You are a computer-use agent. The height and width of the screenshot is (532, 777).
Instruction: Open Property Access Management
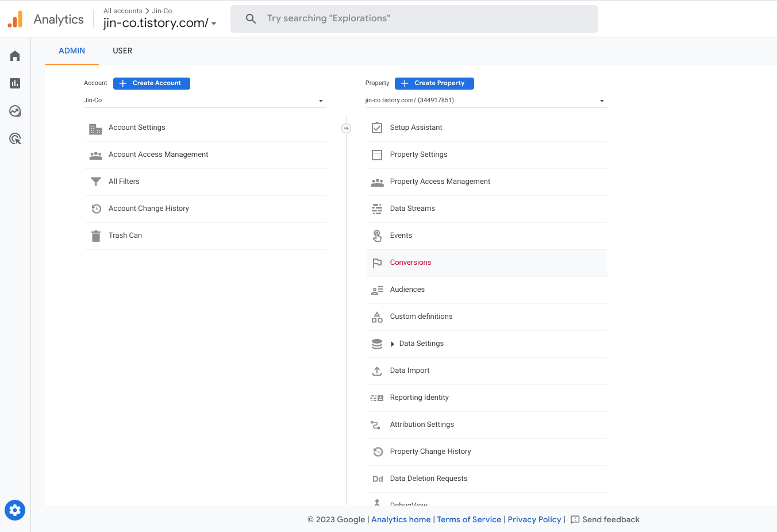pyautogui.click(x=487, y=182)
